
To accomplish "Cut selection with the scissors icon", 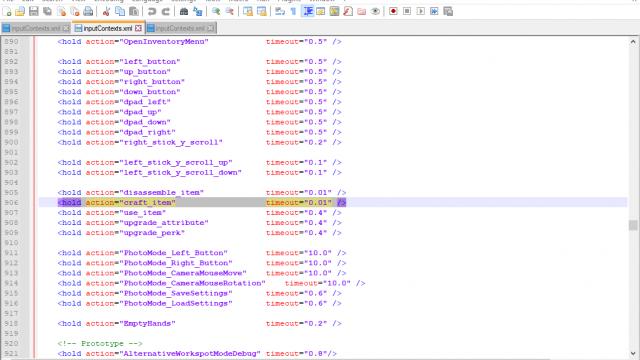I will point(106,11).
